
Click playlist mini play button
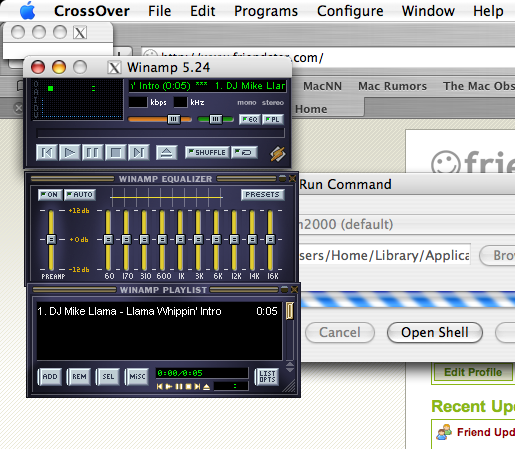click(169, 387)
